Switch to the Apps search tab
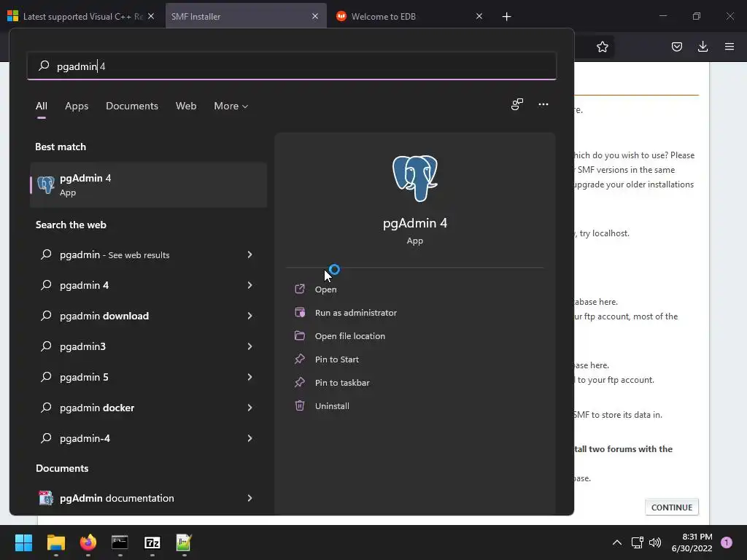747x560 pixels. point(77,106)
